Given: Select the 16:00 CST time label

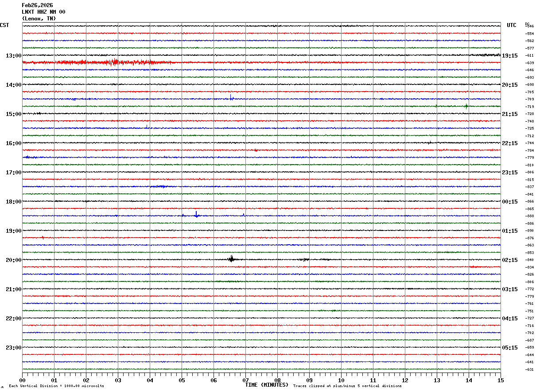Looking at the screenshot, I should 13,143.
